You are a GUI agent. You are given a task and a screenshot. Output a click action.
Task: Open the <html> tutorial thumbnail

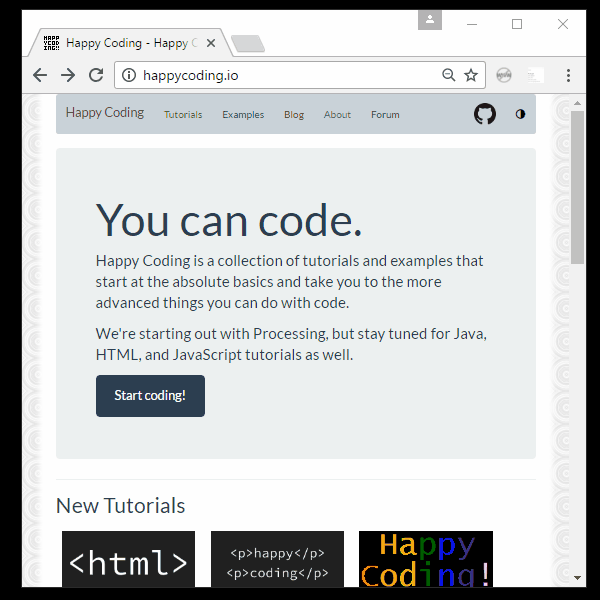point(128,559)
